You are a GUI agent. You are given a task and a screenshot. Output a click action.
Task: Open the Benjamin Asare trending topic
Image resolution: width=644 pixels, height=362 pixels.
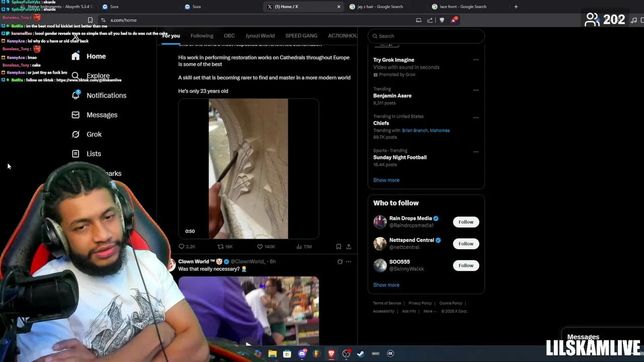[x=392, y=96]
